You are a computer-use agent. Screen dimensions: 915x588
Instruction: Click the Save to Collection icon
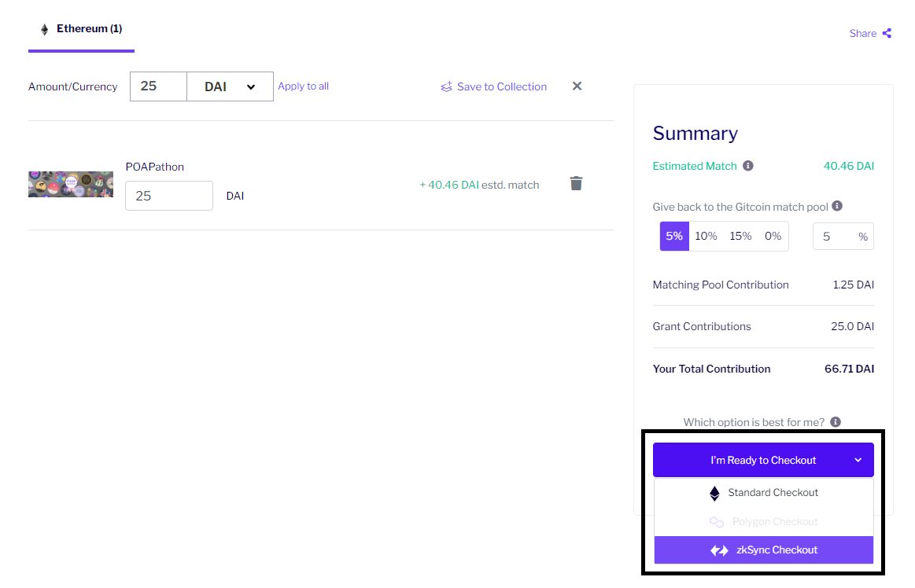click(x=446, y=87)
